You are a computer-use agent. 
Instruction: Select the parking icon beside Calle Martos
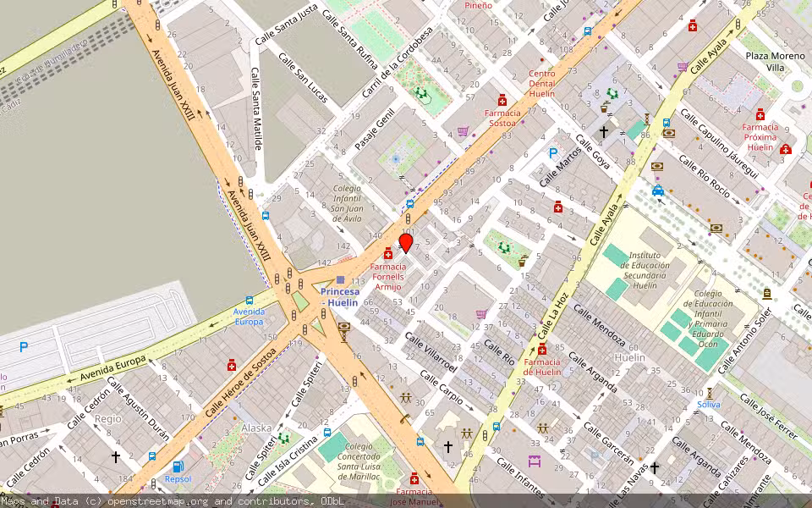pos(552,153)
